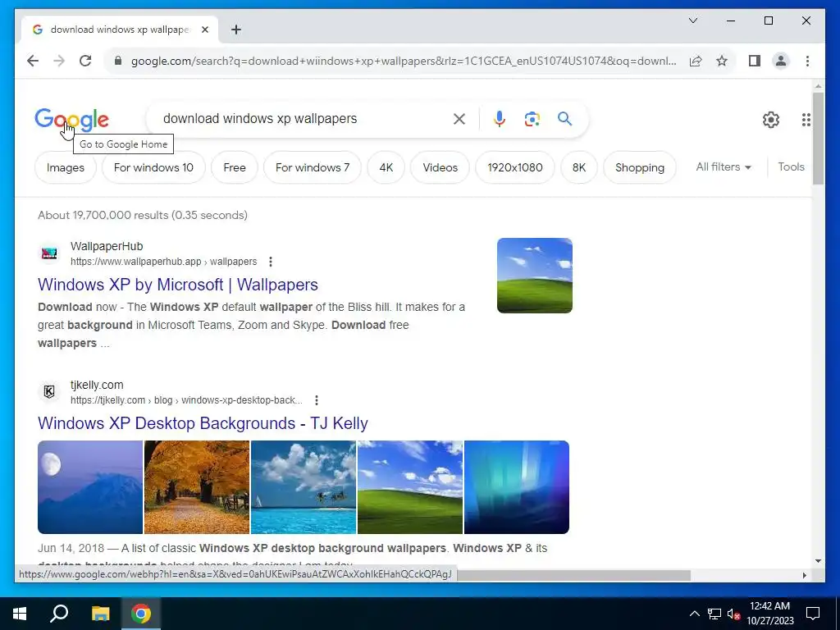Click the tropical beach thumbnail
This screenshot has height=630, width=840.
tap(304, 487)
